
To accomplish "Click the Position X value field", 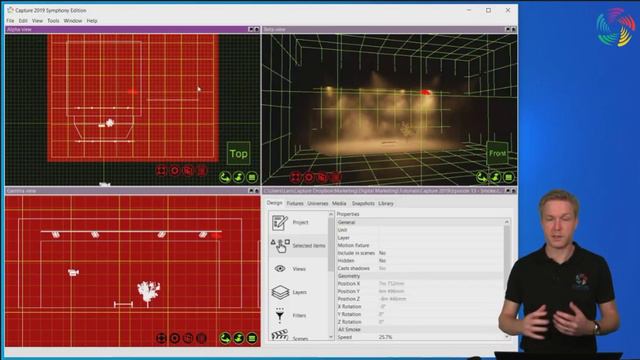I will tap(441, 284).
